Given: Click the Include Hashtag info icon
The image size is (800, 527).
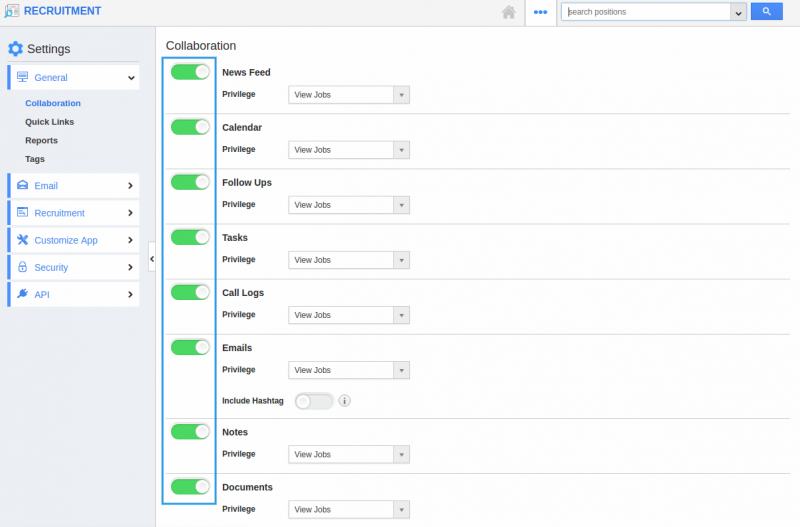Looking at the screenshot, I should 344,401.
